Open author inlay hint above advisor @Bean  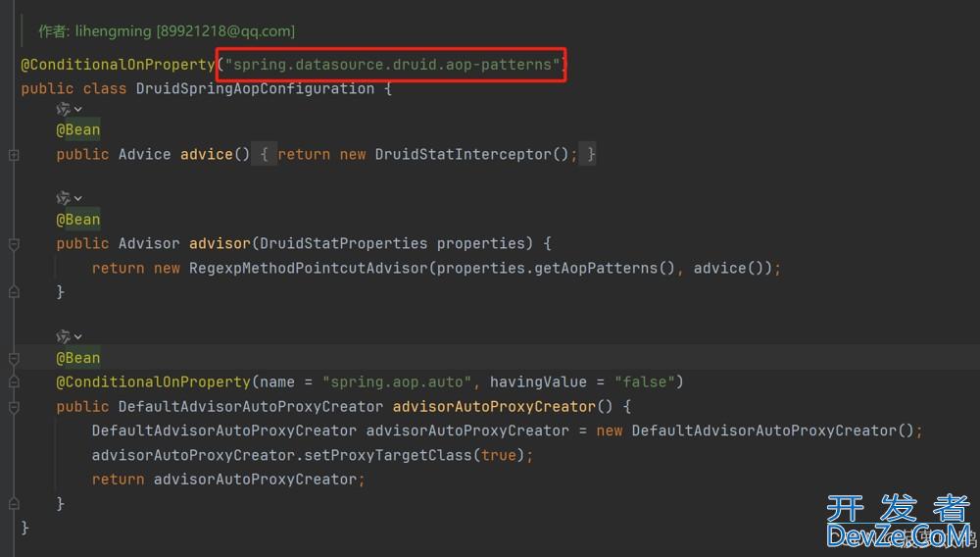[x=69, y=199]
